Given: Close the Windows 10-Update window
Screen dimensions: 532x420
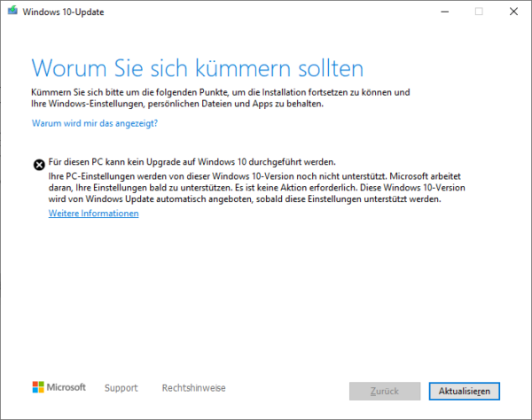Looking at the screenshot, I should 513,12.
